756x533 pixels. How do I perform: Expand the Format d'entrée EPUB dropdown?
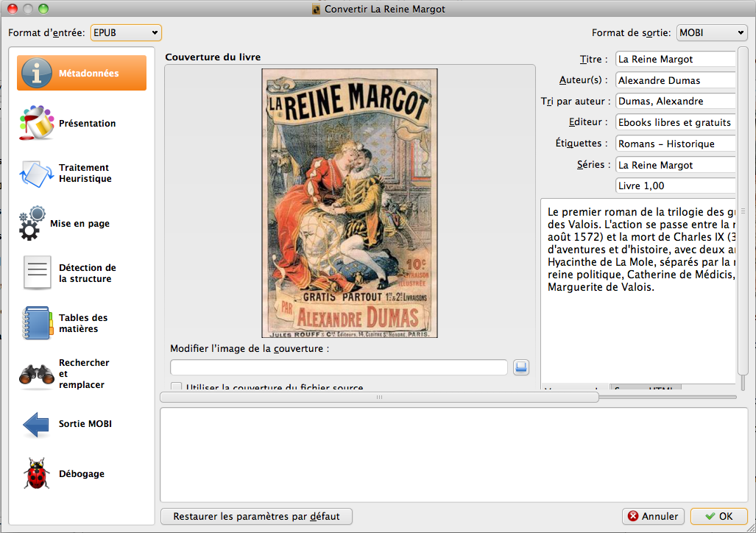click(x=126, y=33)
